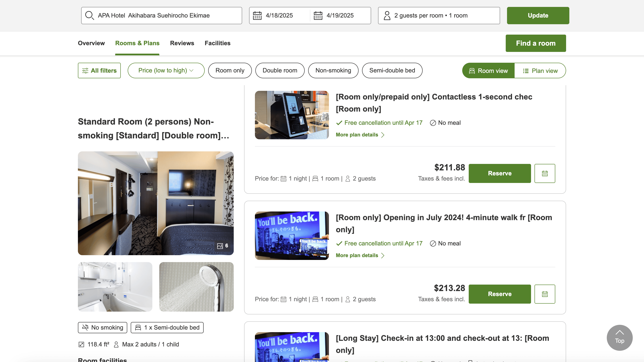The image size is (644, 362).
Task: Toggle the Non-smoking filter chip
Action: 333,70
